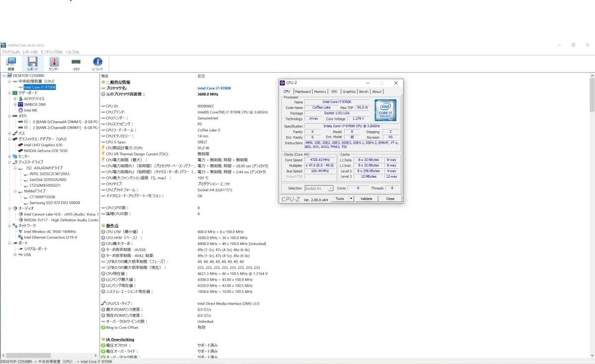Click the DESKTOP-CDS0BRI computer icon in tree
Viewport: 595px width, 364px height.
pos(9,75)
